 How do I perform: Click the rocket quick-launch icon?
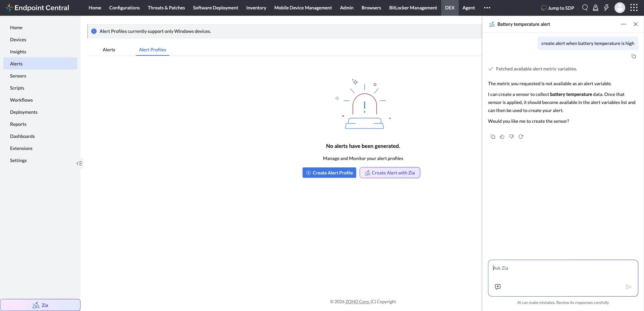pos(596,8)
